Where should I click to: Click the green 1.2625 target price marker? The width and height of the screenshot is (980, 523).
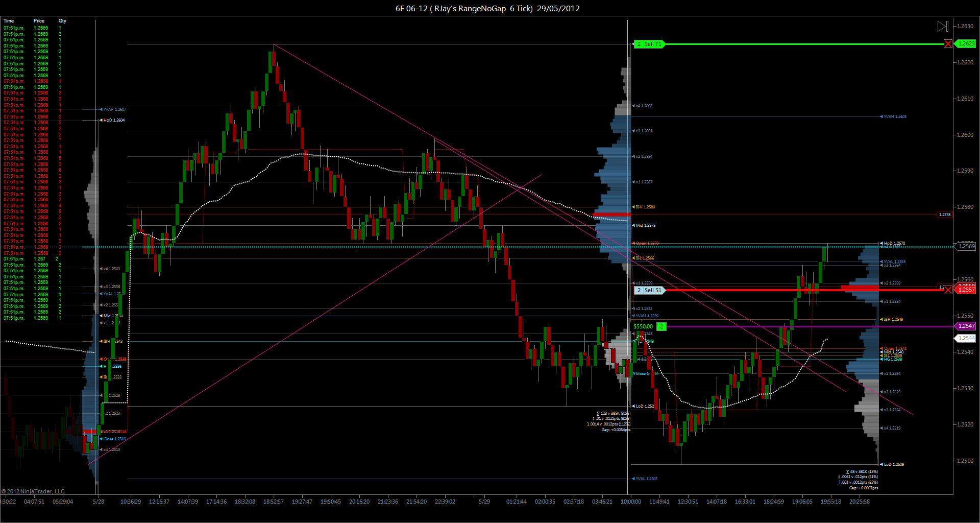click(966, 44)
